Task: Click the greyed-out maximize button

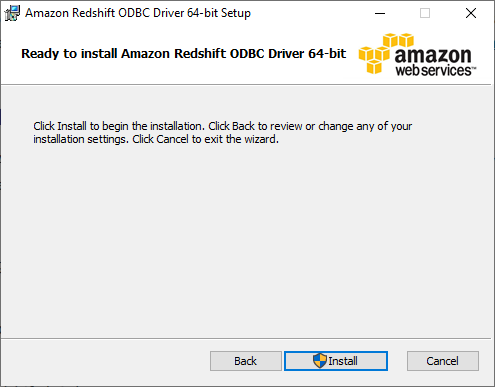Action: [x=425, y=13]
